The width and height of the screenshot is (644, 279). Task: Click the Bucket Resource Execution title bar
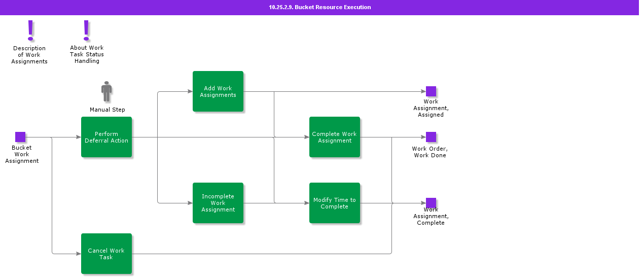(319, 7)
